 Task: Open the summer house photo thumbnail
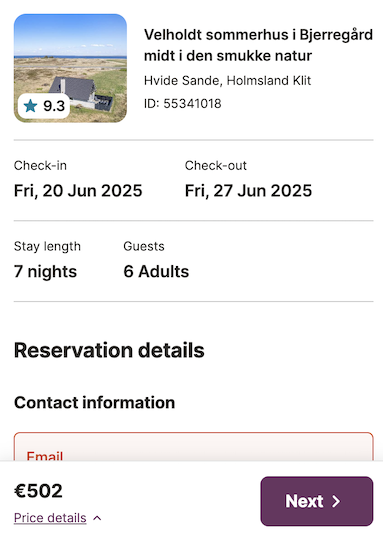pos(70,68)
